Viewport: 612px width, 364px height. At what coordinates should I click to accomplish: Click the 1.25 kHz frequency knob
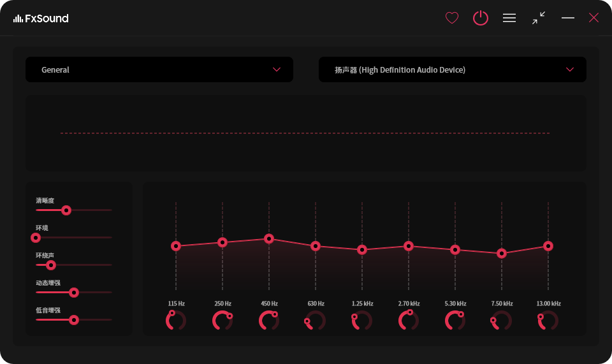[x=362, y=320]
